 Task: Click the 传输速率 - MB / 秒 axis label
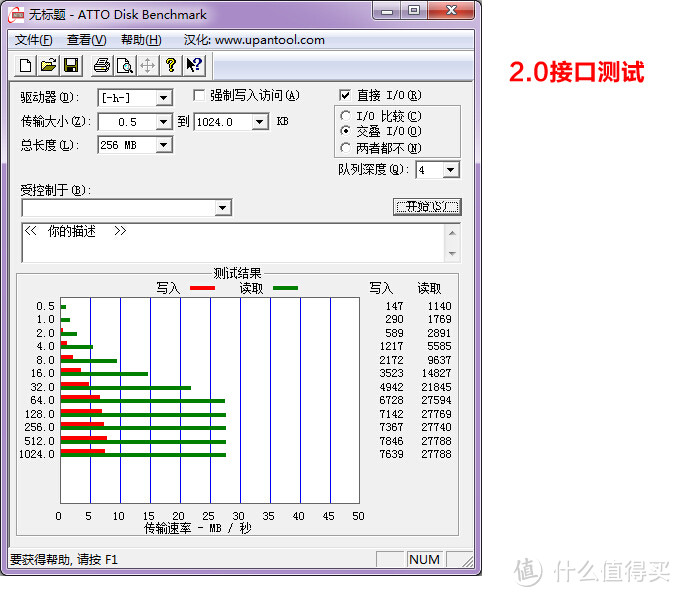(198, 528)
